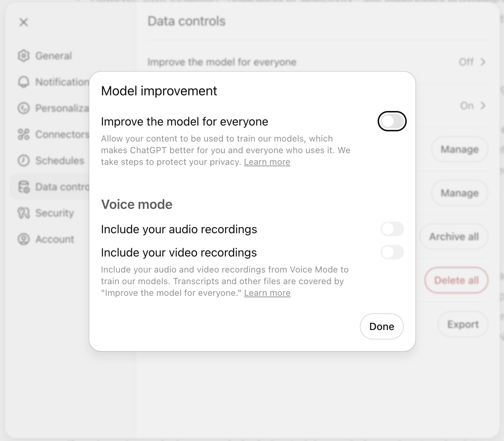
Task: Click the Security key icon
Action: (24, 213)
